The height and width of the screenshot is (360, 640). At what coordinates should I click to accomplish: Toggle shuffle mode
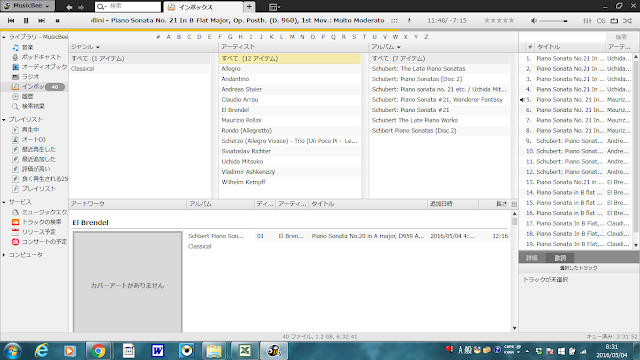(627, 20)
